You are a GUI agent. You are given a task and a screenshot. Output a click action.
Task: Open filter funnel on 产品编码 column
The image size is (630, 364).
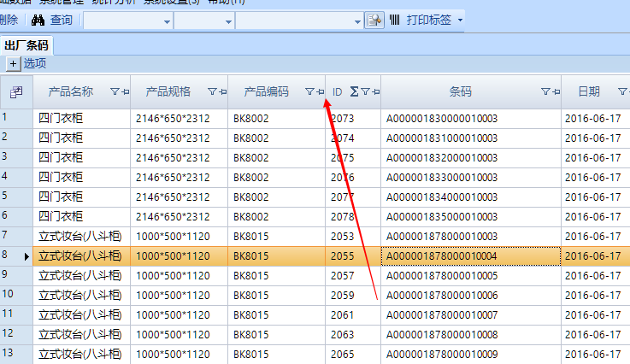click(309, 91)
